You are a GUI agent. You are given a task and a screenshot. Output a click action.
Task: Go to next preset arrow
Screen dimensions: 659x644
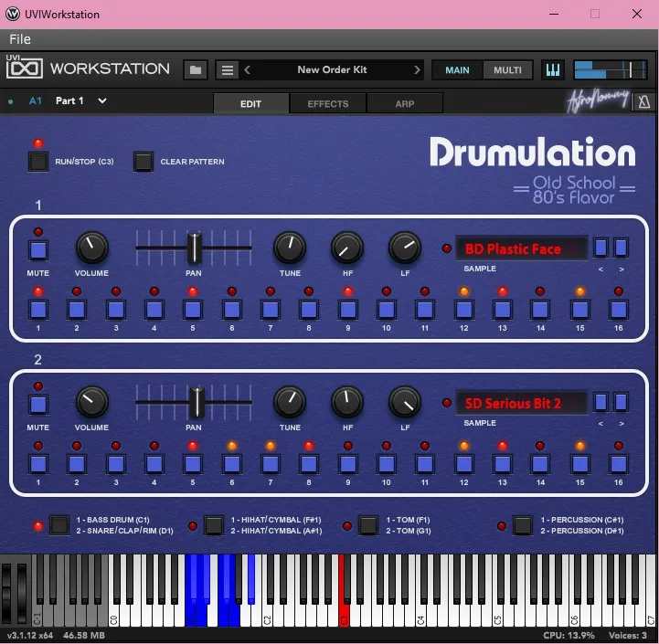pyautogui.click(x=417, y=69)
